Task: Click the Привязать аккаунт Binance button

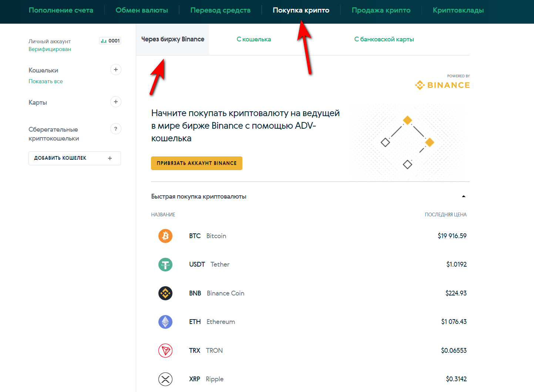Action: (x=197, y=163)
